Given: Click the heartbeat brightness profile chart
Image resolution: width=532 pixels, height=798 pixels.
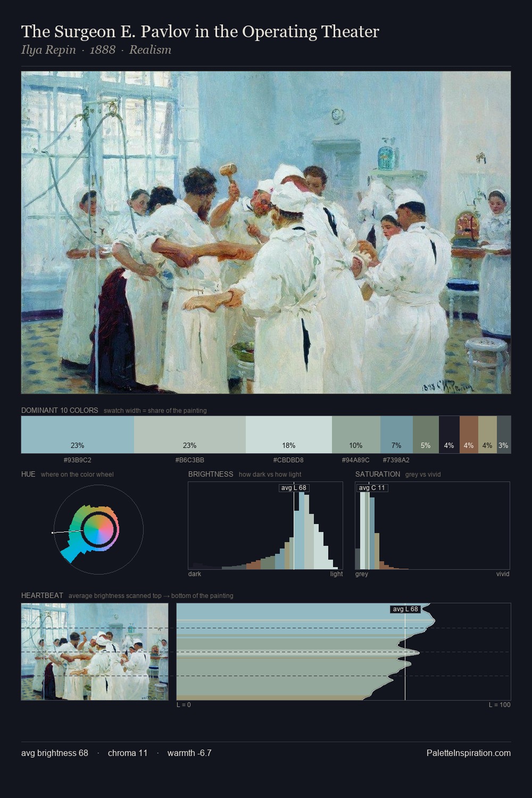Looking at the screenshot, I should coord(344,652).
